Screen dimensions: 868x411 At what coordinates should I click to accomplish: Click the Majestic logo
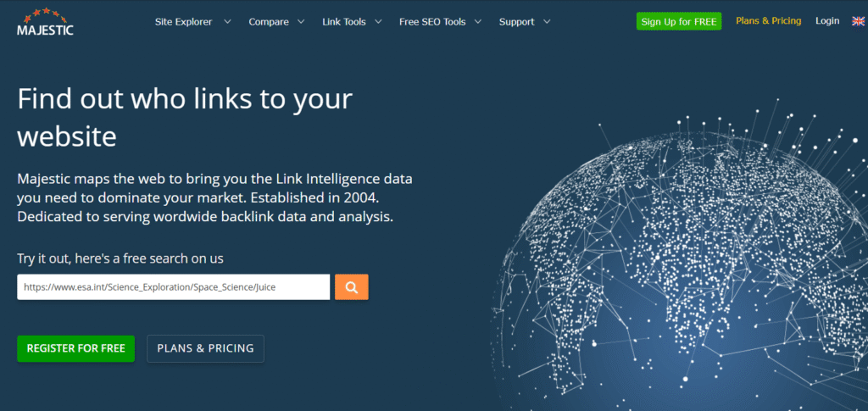pyautogui.click(x=45, y=22)
